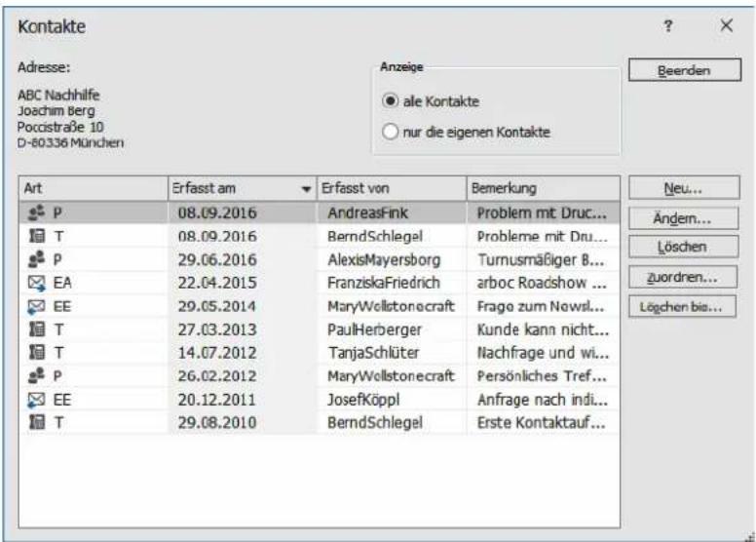Click the Löschen button

(x=683, y=247)
